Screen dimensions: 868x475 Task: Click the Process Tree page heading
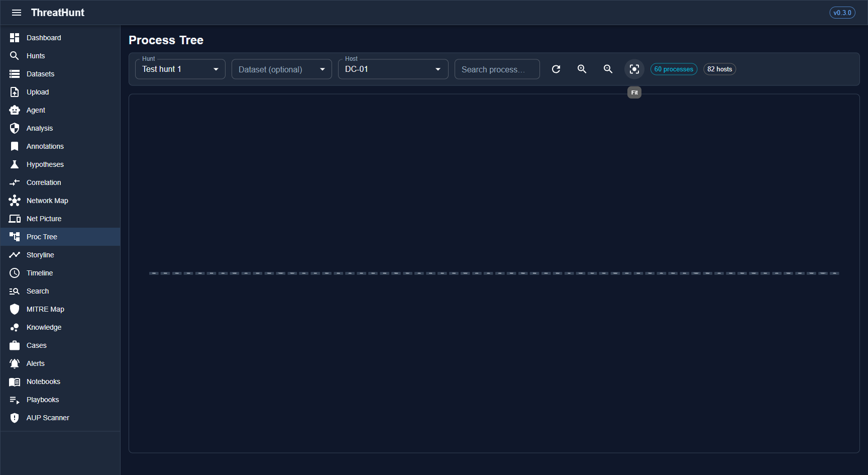click(x=166, y=40)
